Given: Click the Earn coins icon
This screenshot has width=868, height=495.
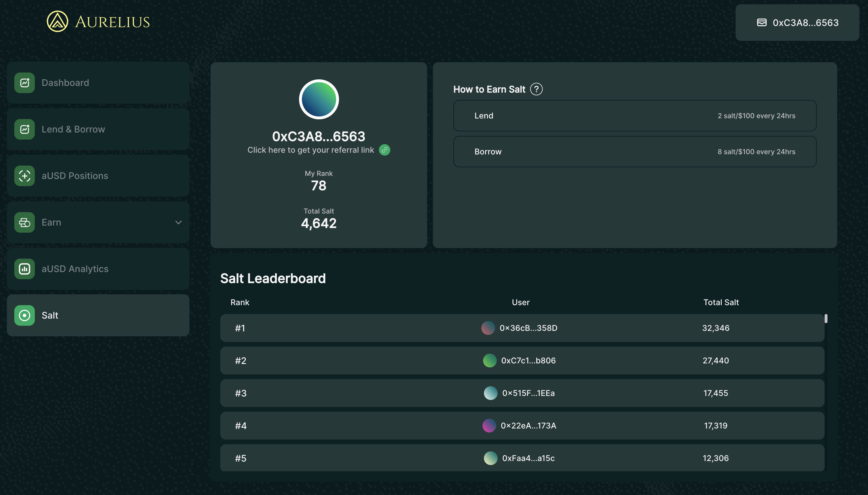Looking at the screenshot, I should [25, 222].
